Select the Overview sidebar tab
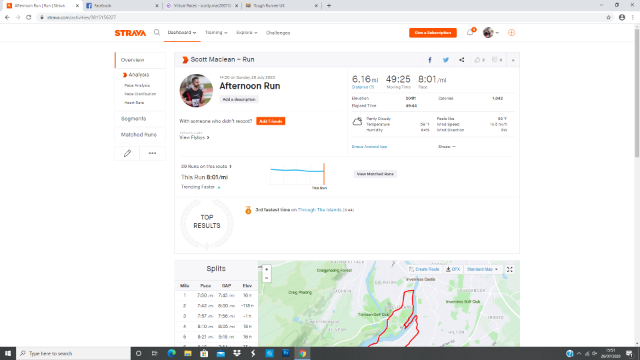 coord(140,60)
